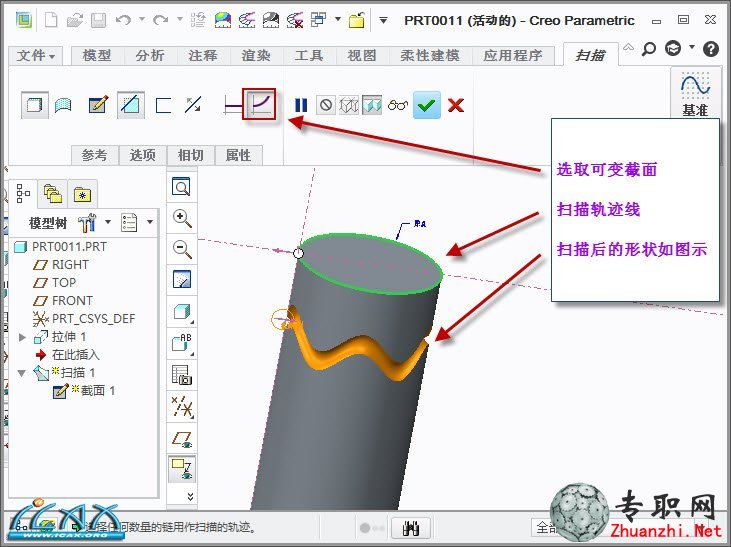The image size is (731, 547).
Task: Click the New file icon
Action: point(51,21)
